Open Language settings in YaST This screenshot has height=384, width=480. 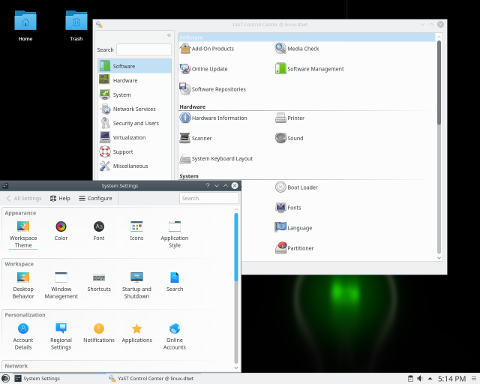pyautogui.click(x=293, y=228)
